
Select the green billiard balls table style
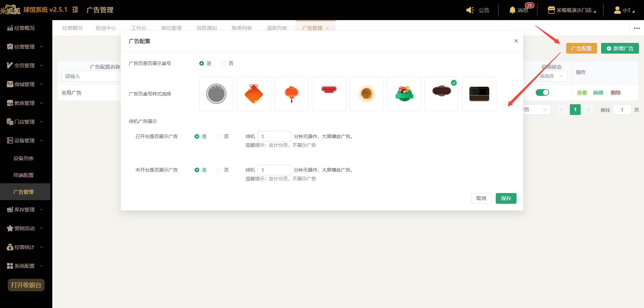(x=404, y=94)
